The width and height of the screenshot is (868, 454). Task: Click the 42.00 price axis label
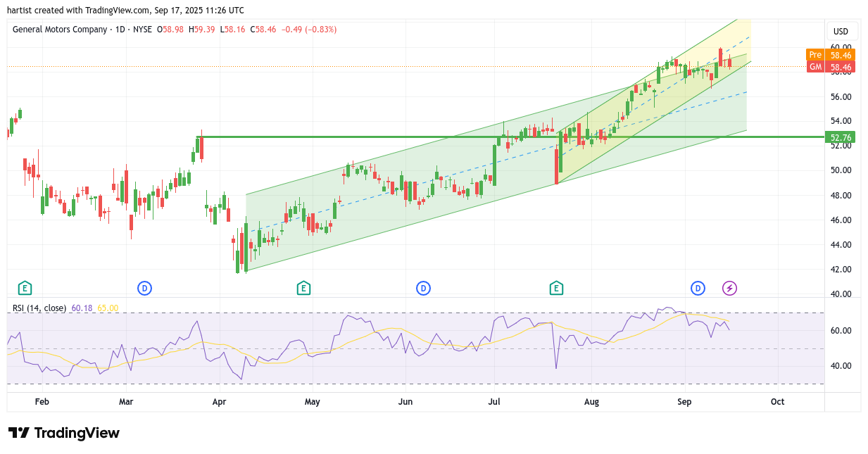tap(841, 270)
